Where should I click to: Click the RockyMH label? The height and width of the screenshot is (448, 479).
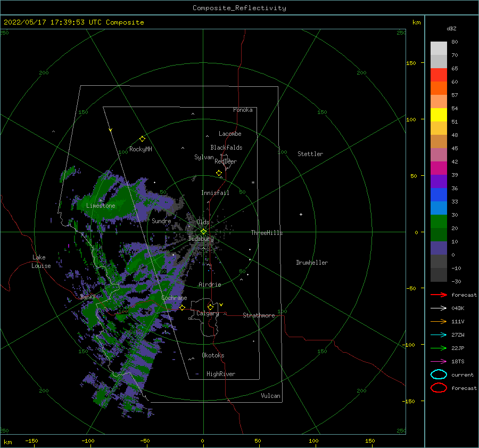point(141,149)
